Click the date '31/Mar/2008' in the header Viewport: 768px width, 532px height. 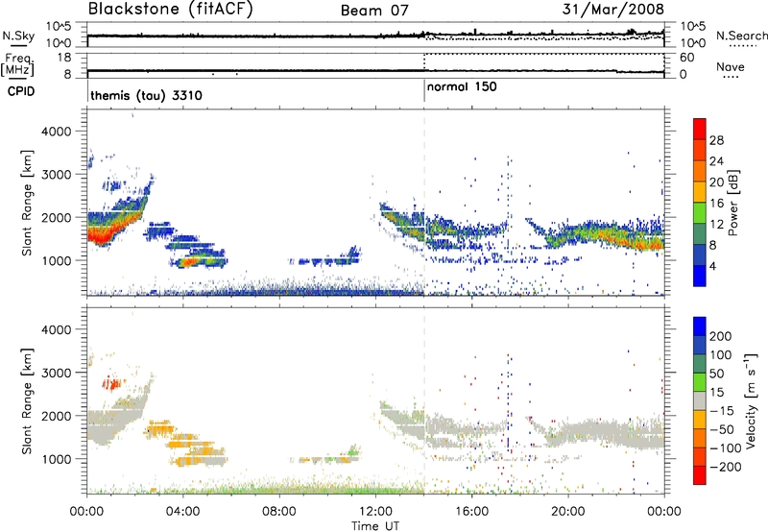[x=612, y=9]
